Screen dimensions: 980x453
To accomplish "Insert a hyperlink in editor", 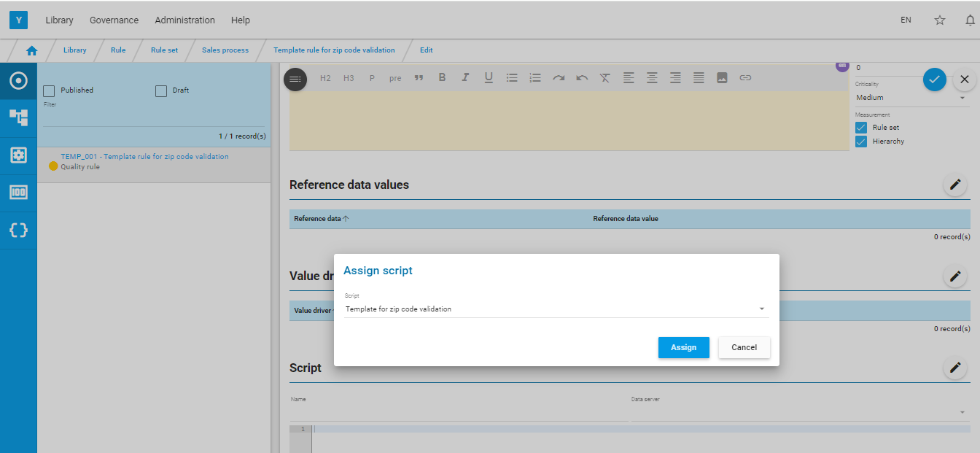I will click(x=745, y=77).
